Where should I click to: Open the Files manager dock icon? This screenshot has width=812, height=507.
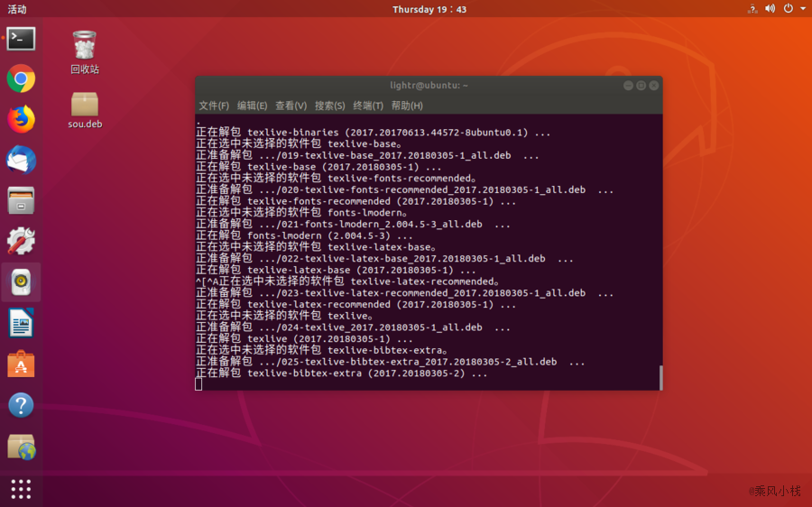click(21, 200)
